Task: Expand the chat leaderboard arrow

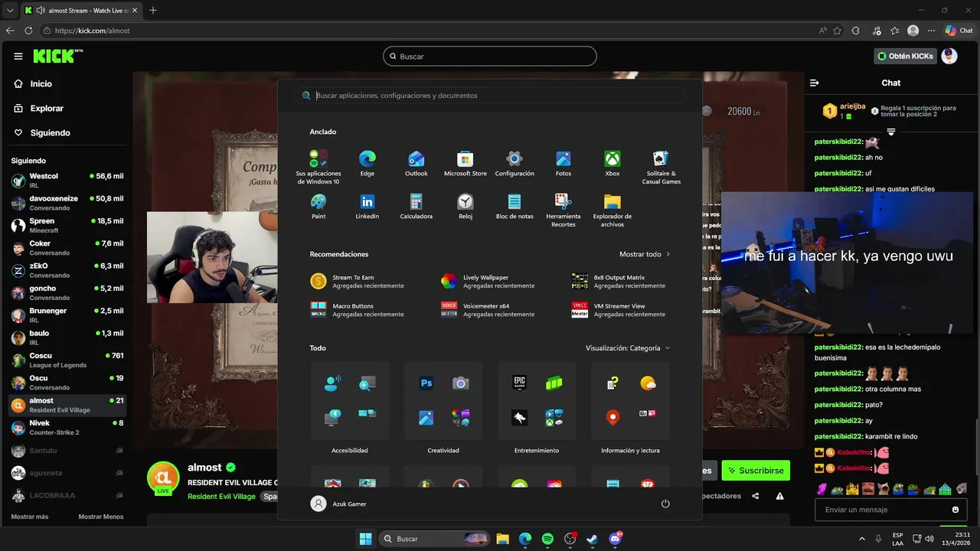Action: pyautogui.click(x=891, y=132)
